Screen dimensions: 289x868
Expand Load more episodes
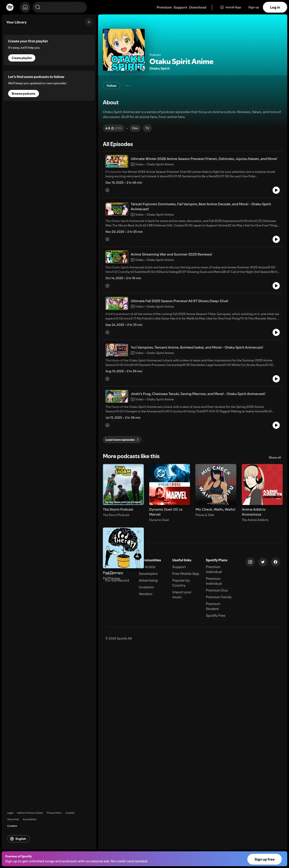coord(122,440)
